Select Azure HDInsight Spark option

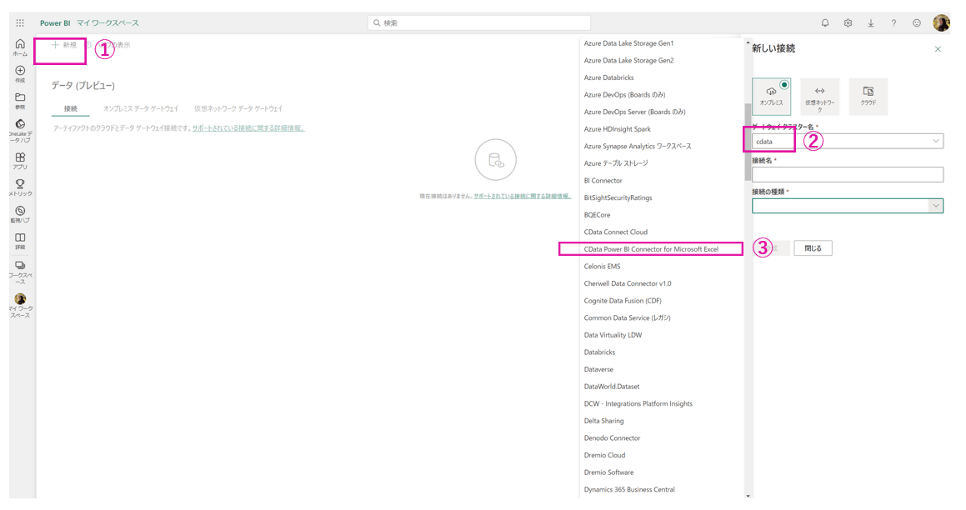point(617,129)
